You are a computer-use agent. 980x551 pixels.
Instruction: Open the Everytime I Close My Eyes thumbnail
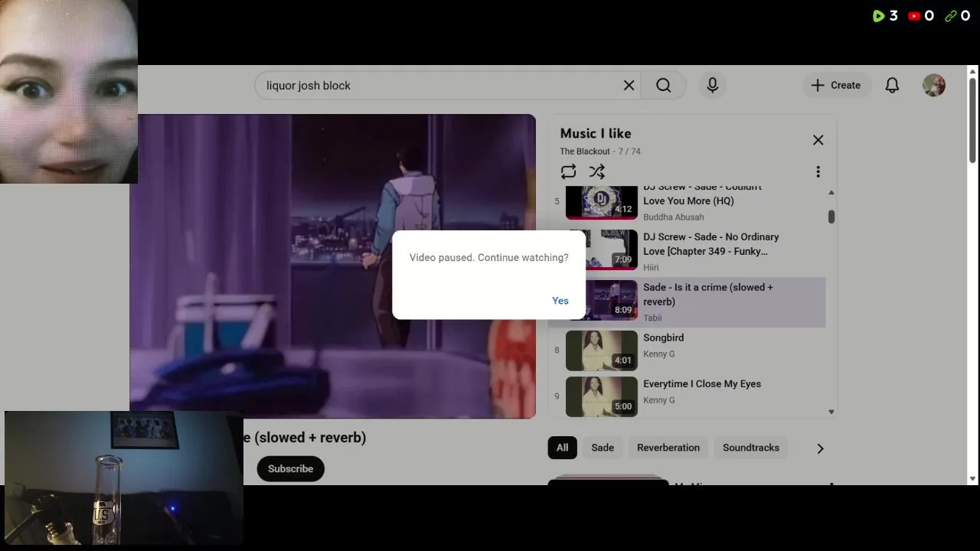click(x=601, y=396)
